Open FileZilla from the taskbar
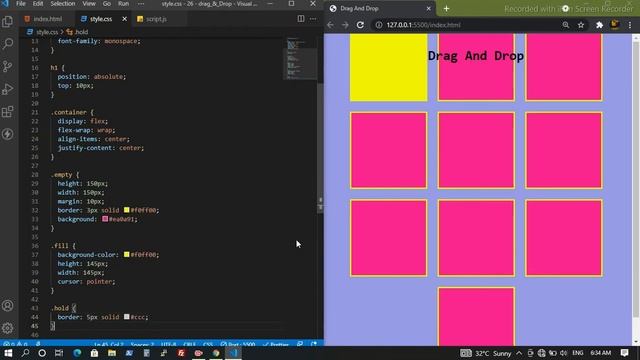The width and height of the screenshot is (640, 360). 181,353
